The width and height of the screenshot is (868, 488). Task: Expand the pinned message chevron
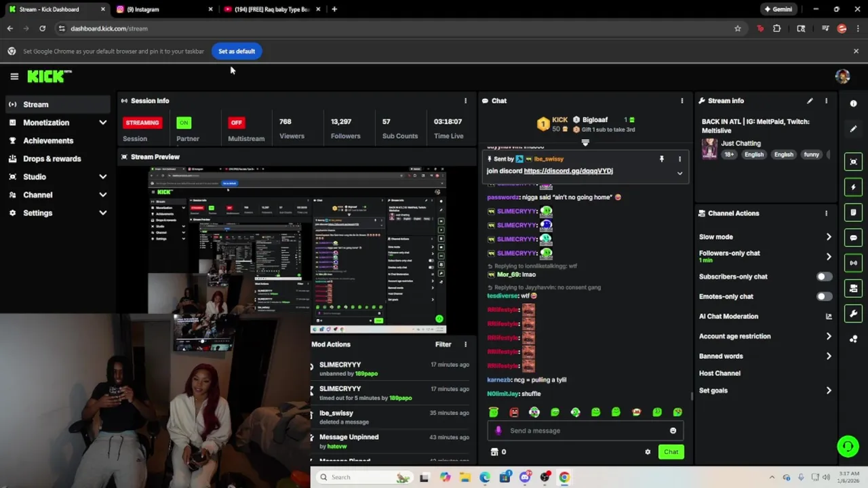(x=679, y=173)
